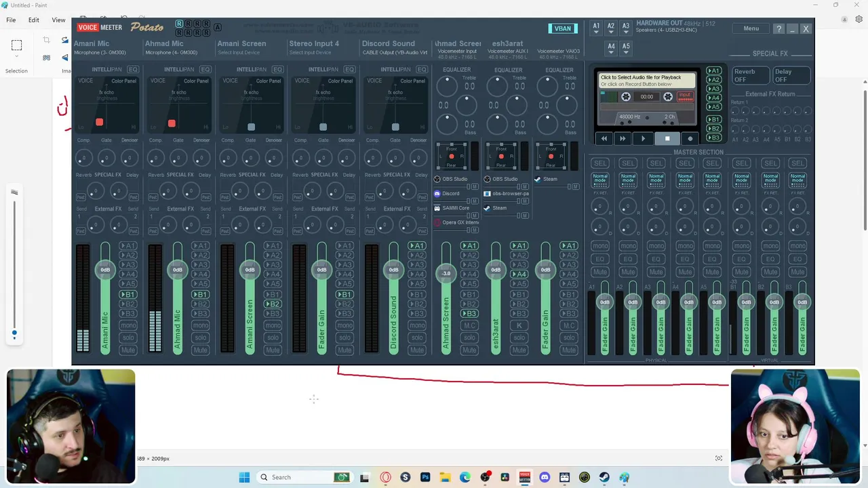Open A1 hardware out device dropdown
Viewport: 868px width, 488px height.
coord(596,28)
